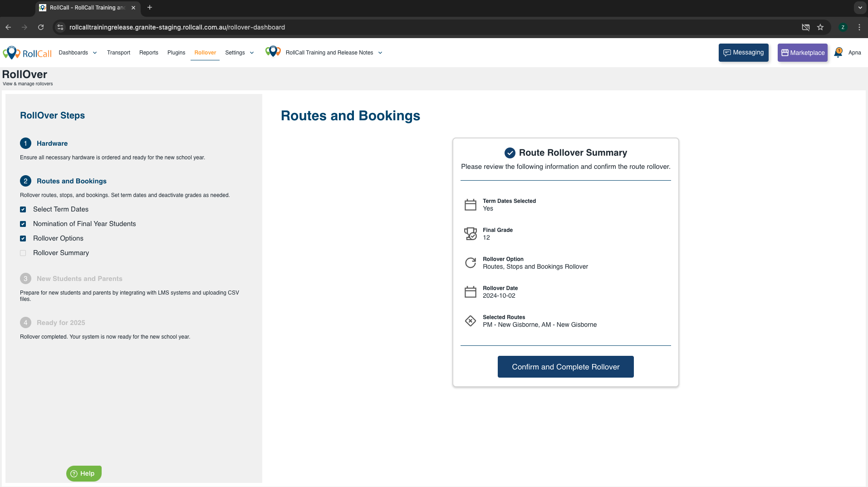Open the Apna user menu
868x487 pixels.
point(855,53)
